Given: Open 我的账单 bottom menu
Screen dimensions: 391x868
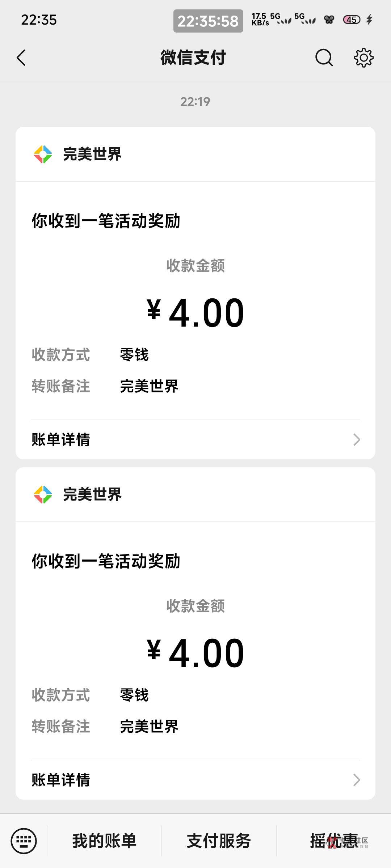Looking at the screenshot, I should tap(104, 841).
